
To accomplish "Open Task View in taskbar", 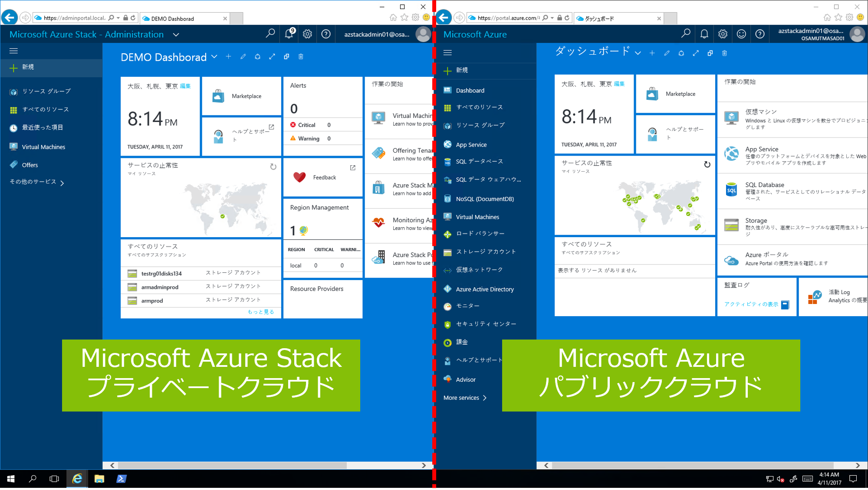I will pyautogui.click(x=54, y=479).
